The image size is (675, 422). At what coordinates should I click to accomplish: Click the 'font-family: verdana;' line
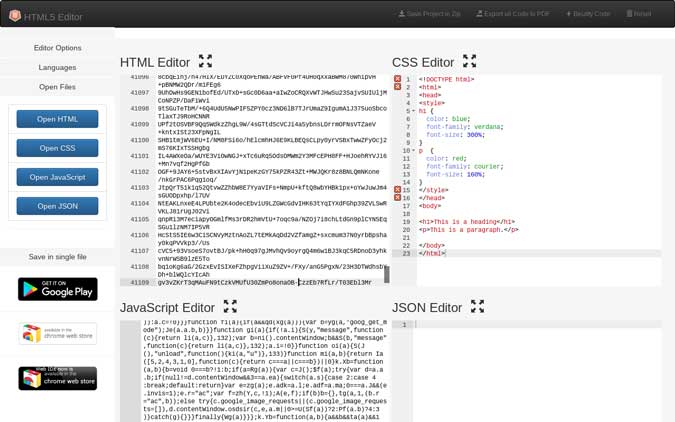coord(464,127)
